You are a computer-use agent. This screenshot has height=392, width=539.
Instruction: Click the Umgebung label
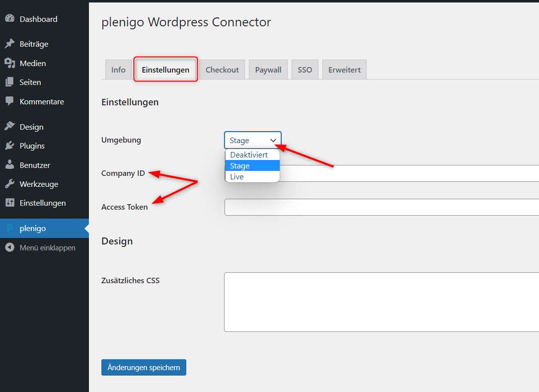121,140
